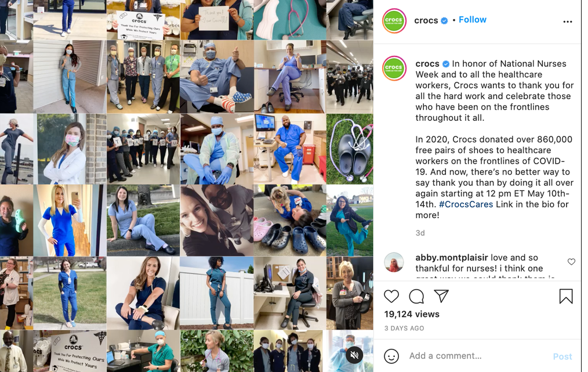The image size is (588, 372).
Task: Click the 3d timestamp under the caption
Action: point(420,233)
